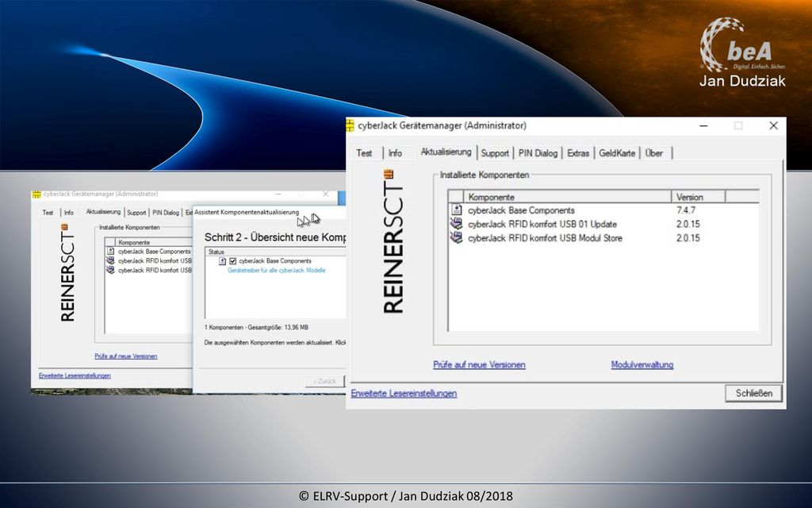Screen dimensions: 812x508
Task: Click the Version column header
Action: pyautogui.click(x=698, y=197)
